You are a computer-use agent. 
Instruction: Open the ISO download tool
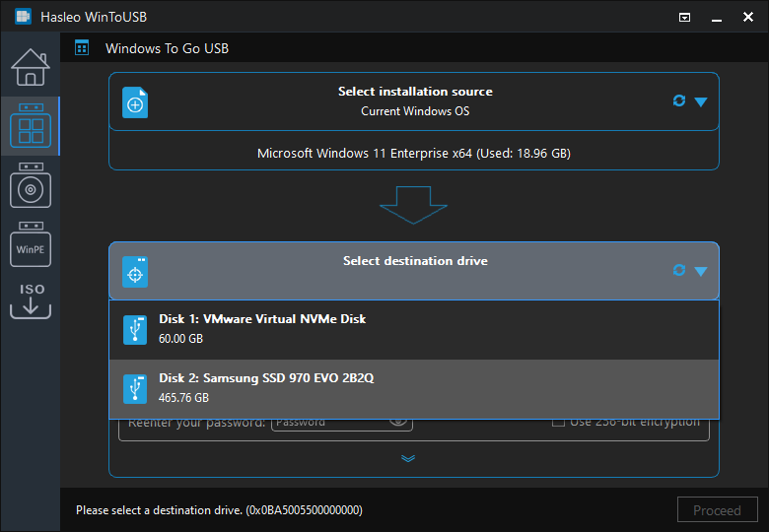pyautogui.click(x=31, y=300)
